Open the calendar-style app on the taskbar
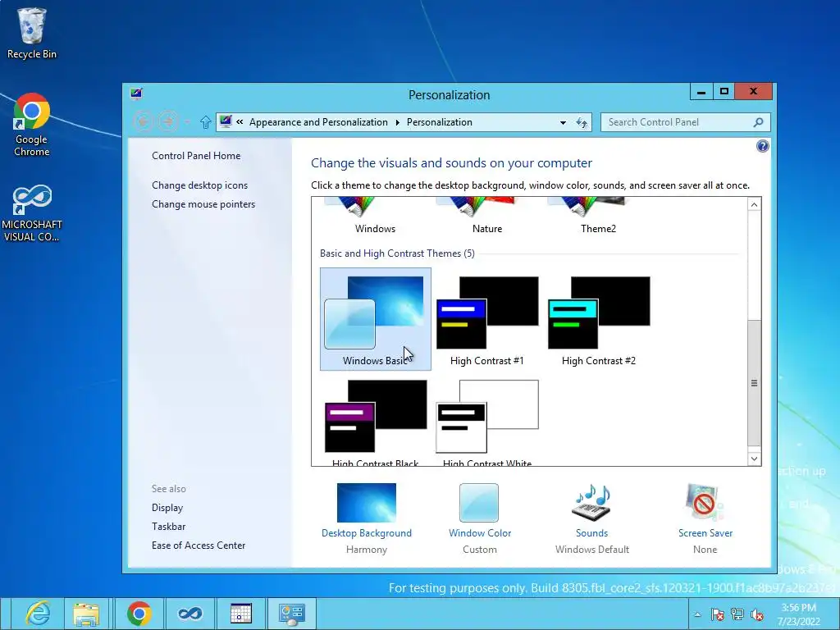This screenshot has height=630, width=840. coord(240,614)
